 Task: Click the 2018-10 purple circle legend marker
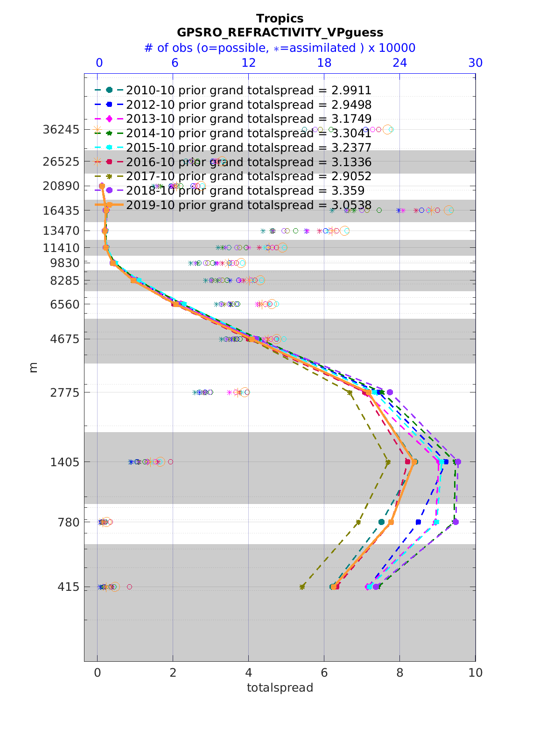[x=109, y=190]
